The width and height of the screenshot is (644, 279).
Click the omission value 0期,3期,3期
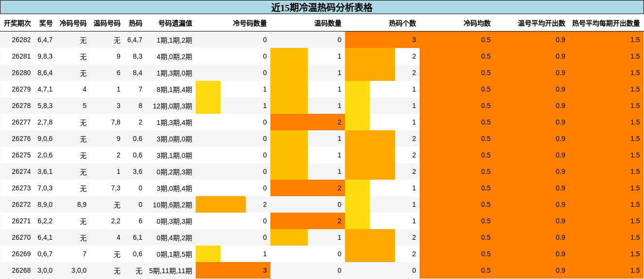coord(174,221)
